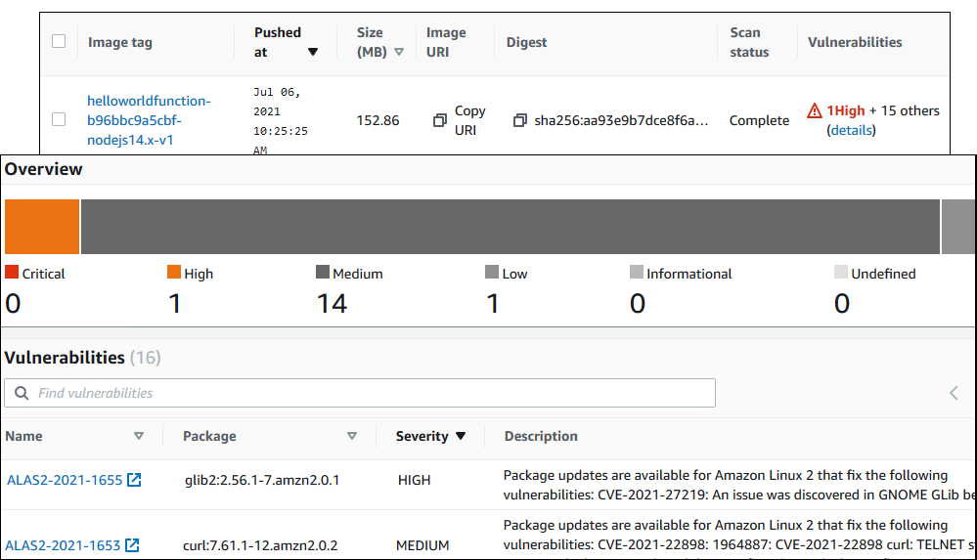
Task: Open the vulnerability details link
Action: tap(851, 130)
